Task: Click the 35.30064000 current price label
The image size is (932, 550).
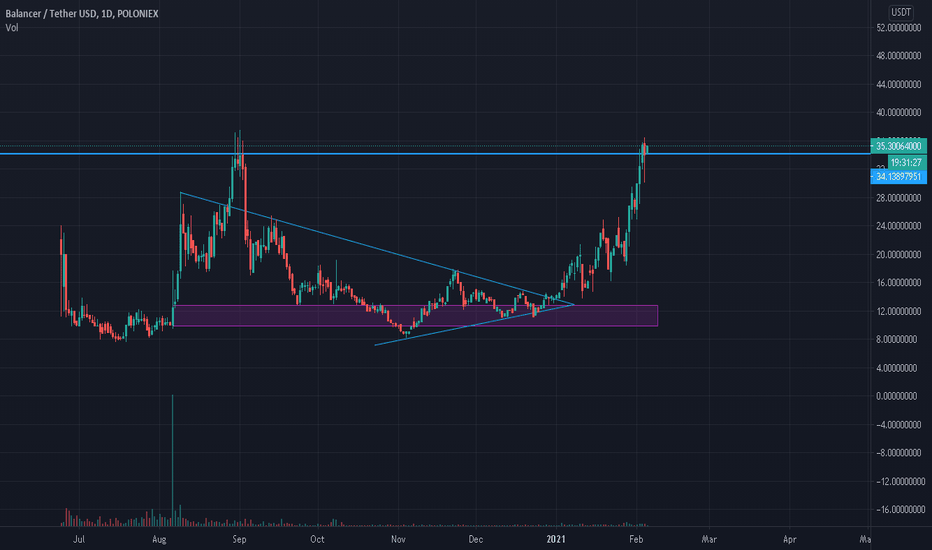Action: click(898, 146)
